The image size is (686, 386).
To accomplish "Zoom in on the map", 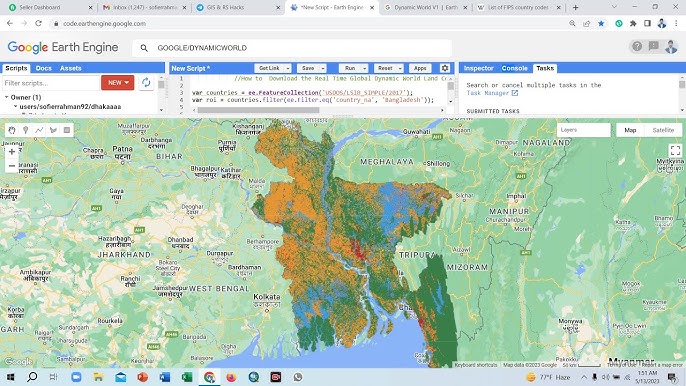I will (12, 152).
